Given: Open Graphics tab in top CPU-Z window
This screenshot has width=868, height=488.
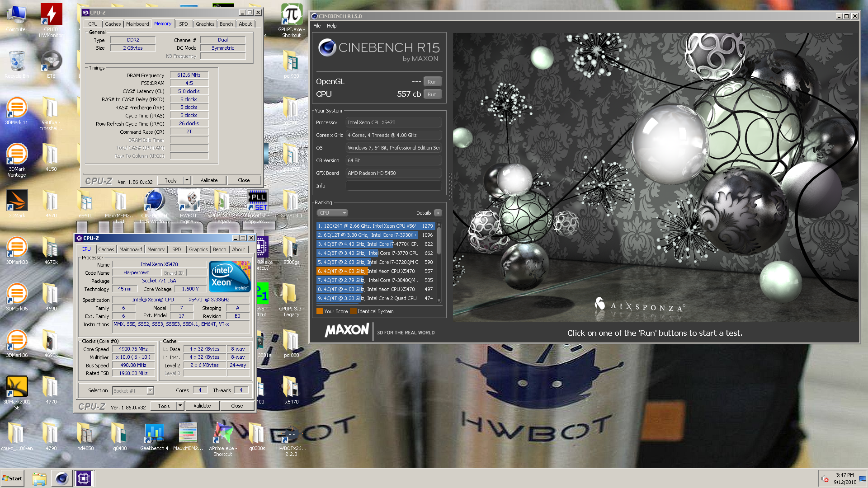Looking at the screenshot, I should [x=205, y=24].
